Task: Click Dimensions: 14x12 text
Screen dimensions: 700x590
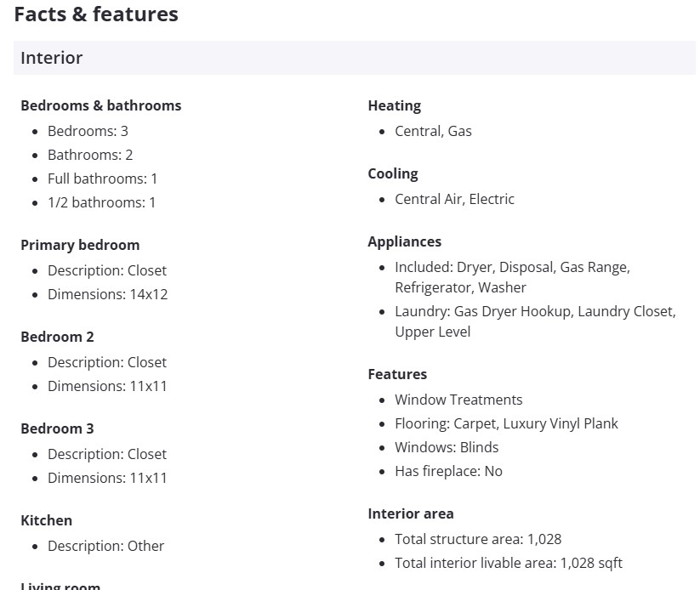Action: point(107,294)
